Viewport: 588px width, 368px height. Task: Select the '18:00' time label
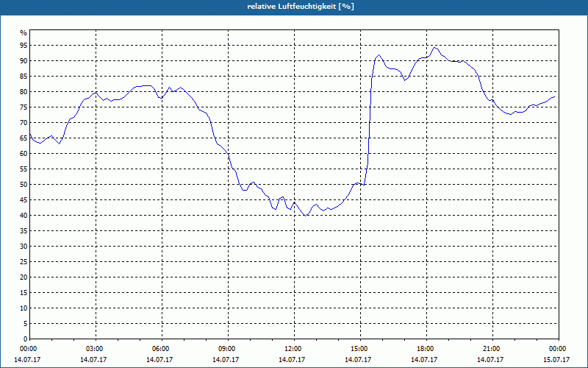(426, 349)
